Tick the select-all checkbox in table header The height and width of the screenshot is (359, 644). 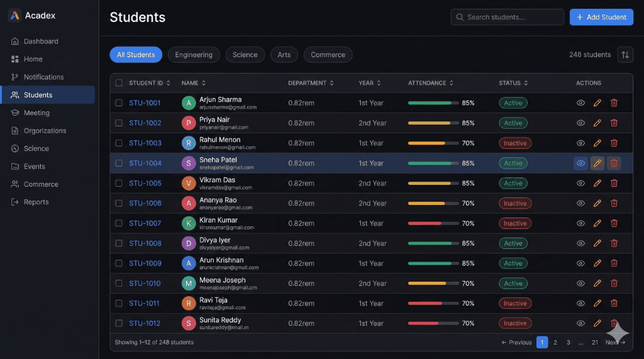(x=119, y=83)
